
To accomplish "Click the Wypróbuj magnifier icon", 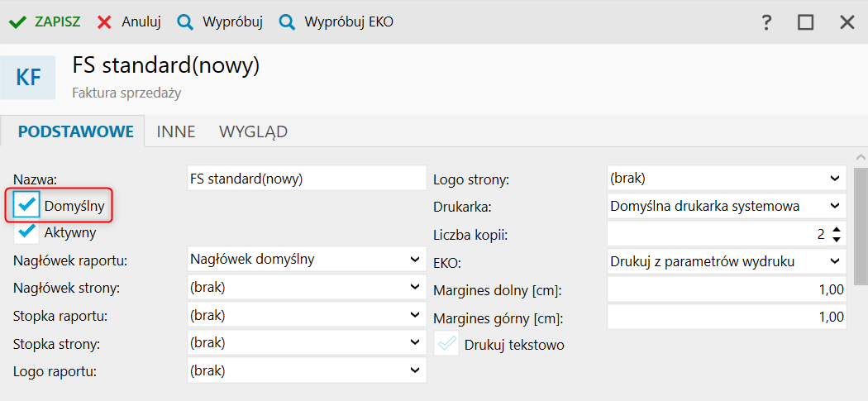I will 185,22.
